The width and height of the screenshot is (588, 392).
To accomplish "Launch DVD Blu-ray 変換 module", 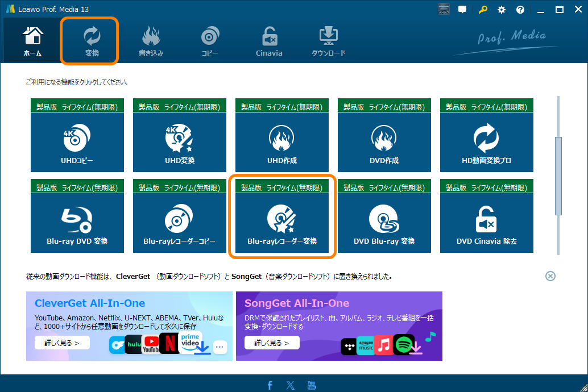I will coord(384,223).
